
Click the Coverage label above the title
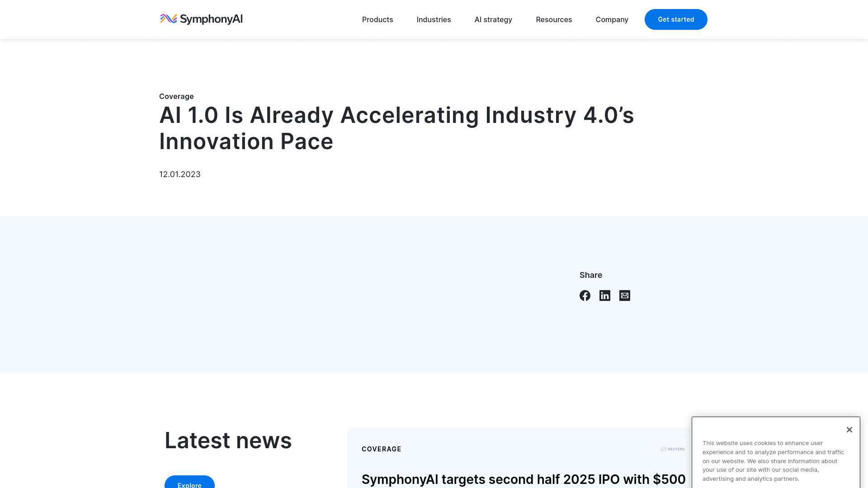(176, 96)
